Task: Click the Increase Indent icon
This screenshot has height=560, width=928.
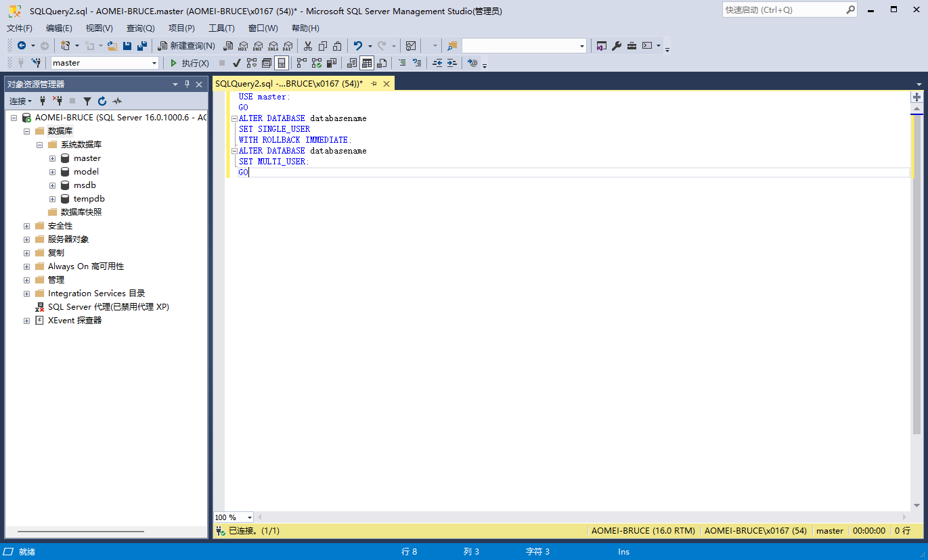Action: coord(452,63)
